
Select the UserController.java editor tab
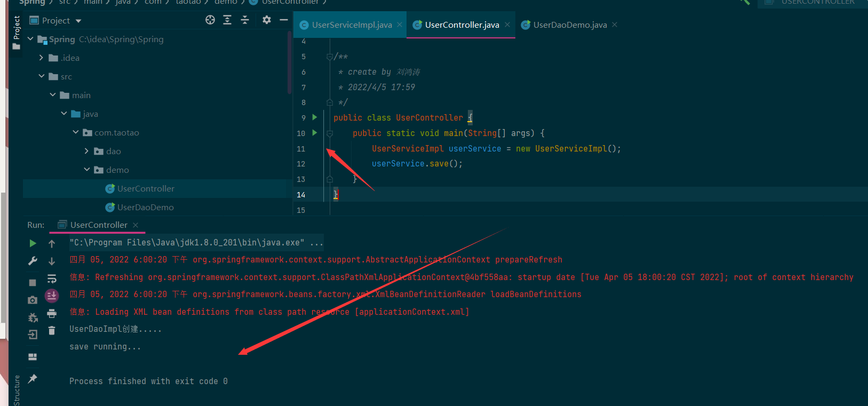pos(462,25)
